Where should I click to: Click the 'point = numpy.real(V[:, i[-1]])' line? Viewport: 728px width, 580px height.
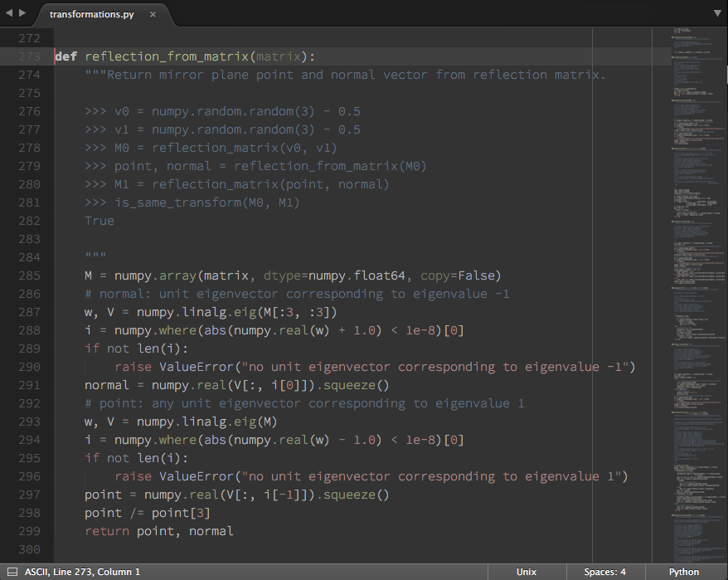point(237,495)
